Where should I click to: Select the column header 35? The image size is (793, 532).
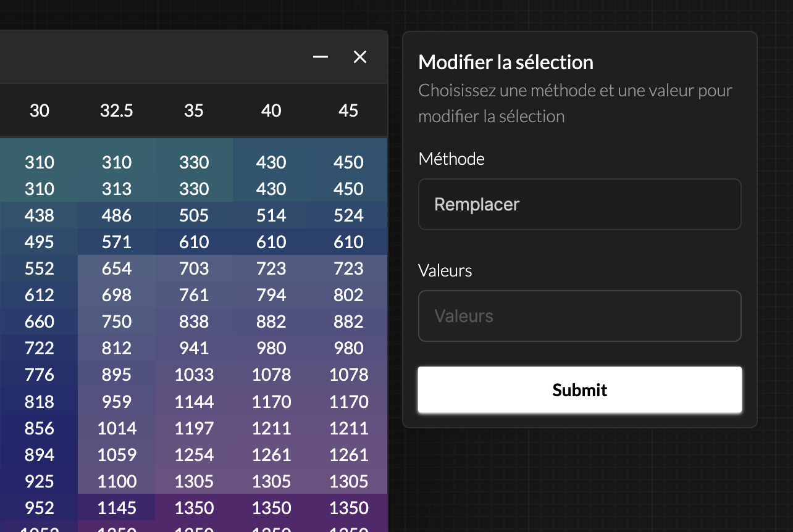(194, 110)
